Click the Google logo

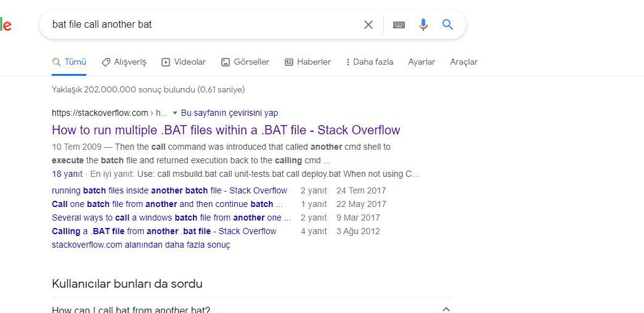tap(6, 25)
